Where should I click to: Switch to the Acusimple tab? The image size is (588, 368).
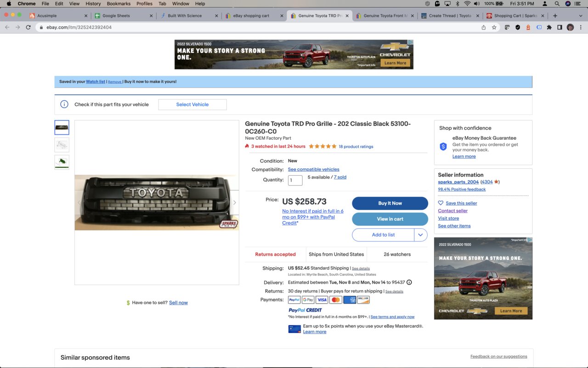(58, 16)
